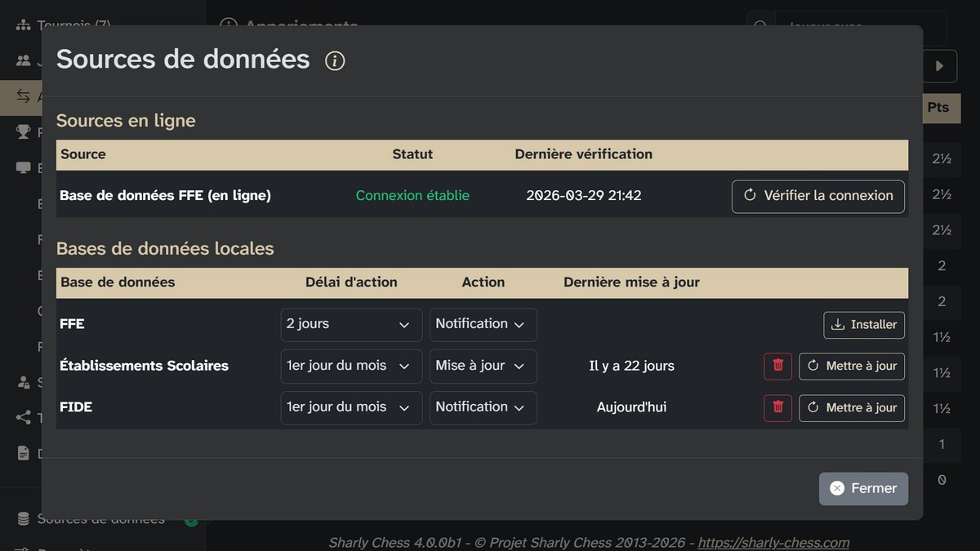Update the FIDE database
Screen dimensions: 980x551
coord(852,407)
